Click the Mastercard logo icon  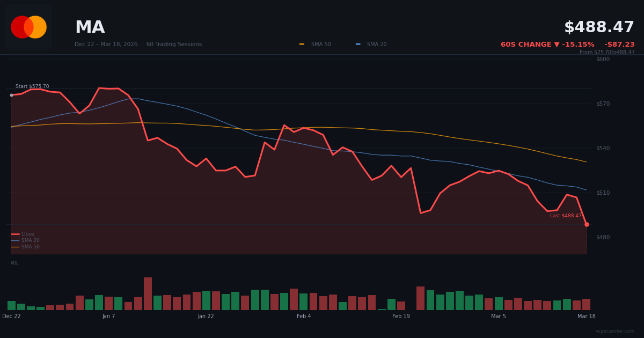tap(28, 27)
